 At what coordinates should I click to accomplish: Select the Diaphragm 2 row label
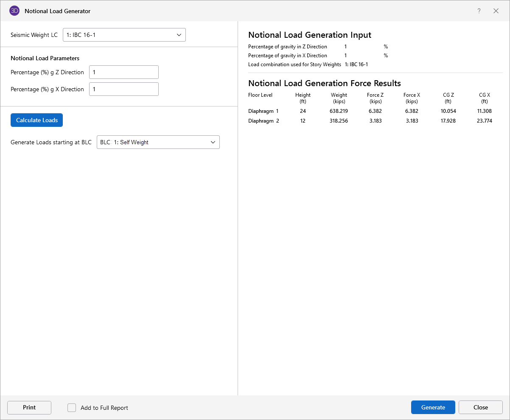263,121
